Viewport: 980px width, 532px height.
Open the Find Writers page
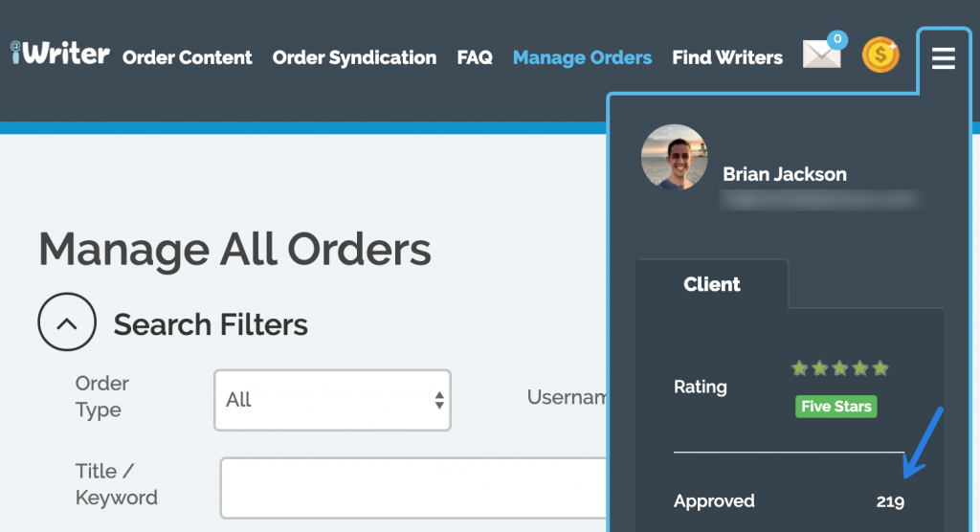[x=727, y=57]
